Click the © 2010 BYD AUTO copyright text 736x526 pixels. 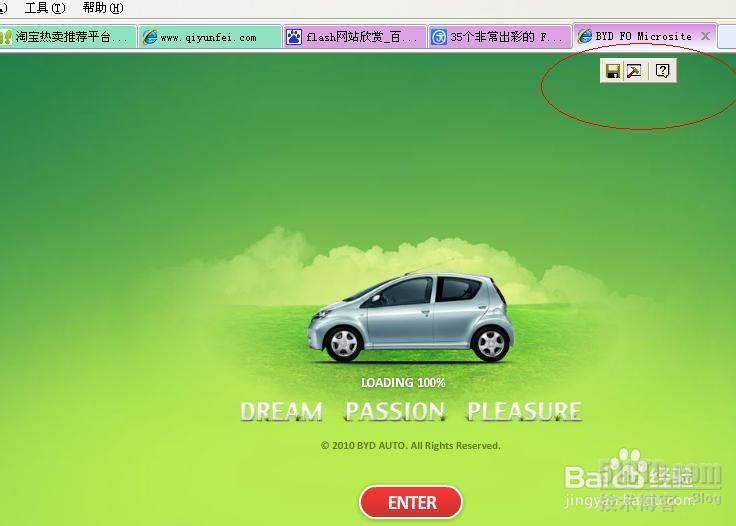(411, 445)
